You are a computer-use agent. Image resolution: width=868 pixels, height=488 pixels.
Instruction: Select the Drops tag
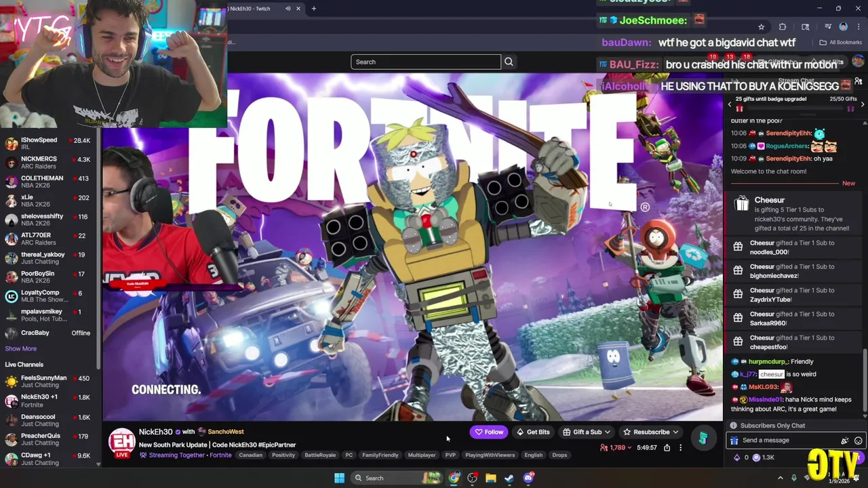click(x=559, y=455)
